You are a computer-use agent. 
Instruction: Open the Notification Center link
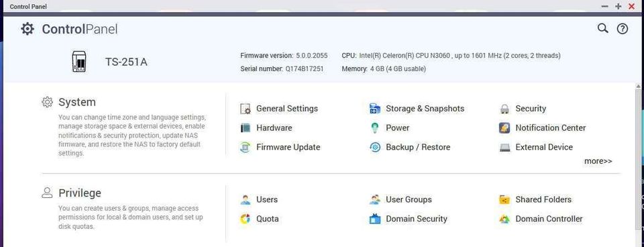(x=551, y=128)
